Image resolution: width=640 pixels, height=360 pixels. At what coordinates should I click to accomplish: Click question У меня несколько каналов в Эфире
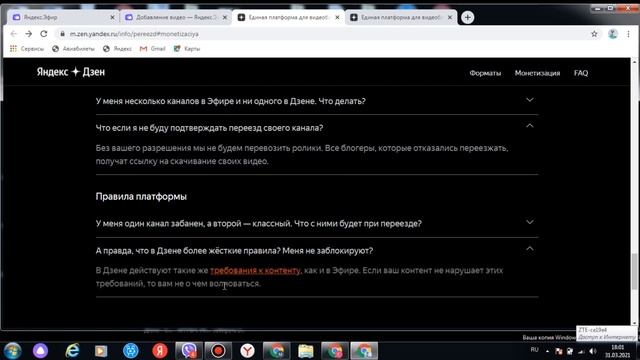[231, 101]
